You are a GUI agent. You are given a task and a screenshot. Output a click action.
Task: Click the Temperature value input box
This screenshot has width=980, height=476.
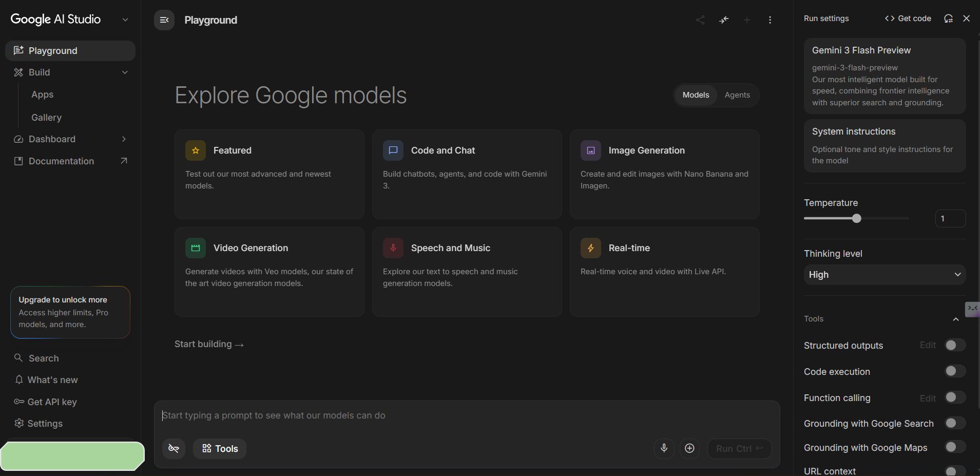(x=950, y=218)
